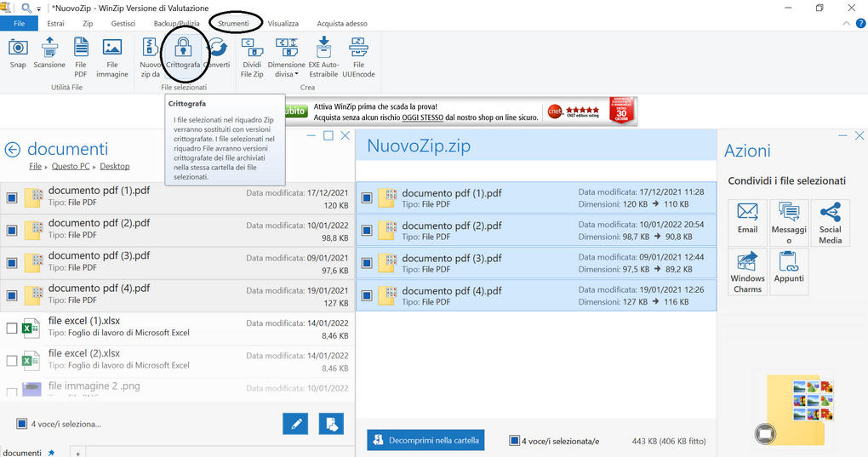Check file excel (2).xlsx checkbox
Viewport: 868px width, 457px height.
click(12, 361)
